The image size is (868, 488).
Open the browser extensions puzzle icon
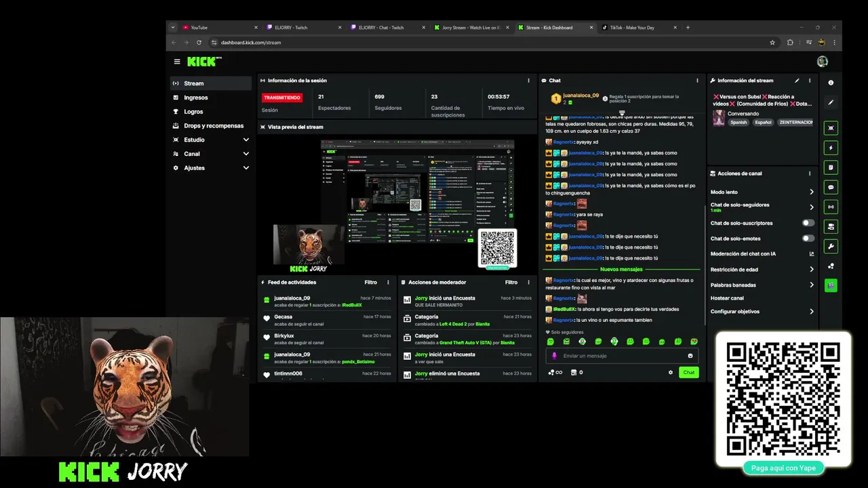pyautogui.click(x=790, y=42)
